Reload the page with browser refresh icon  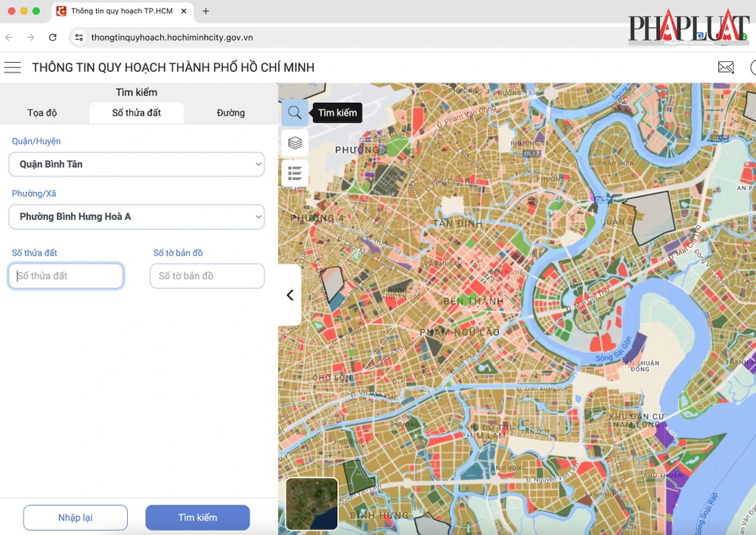click(52, 37)
